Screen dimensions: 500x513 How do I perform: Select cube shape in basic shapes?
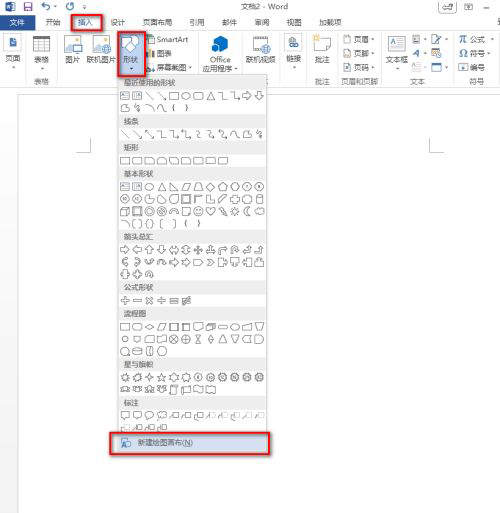[125, 211]
